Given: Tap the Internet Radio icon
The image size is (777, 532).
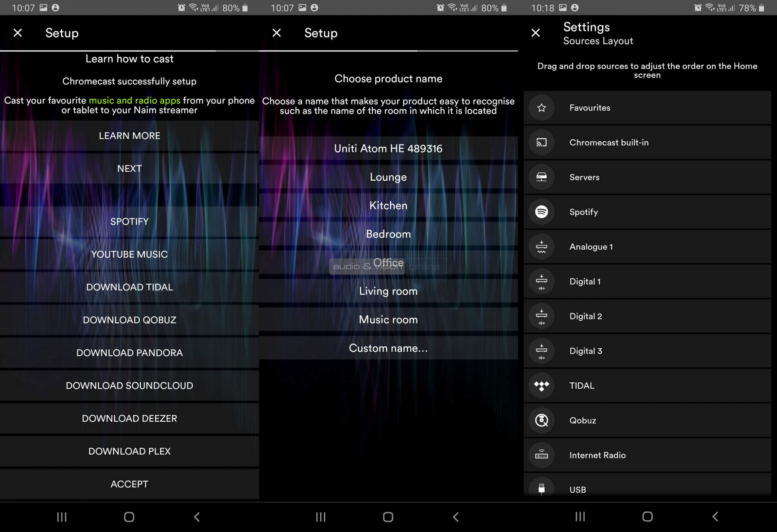Looking at the screenshot, I should click(x=542, y=455).
